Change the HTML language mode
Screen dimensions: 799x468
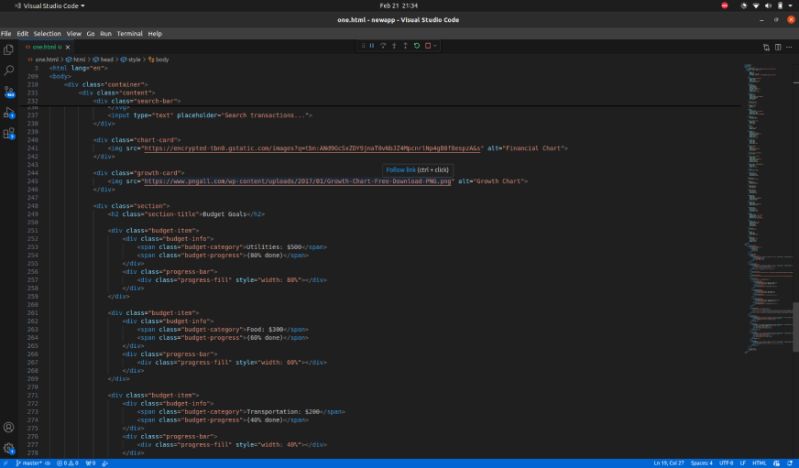759,463
